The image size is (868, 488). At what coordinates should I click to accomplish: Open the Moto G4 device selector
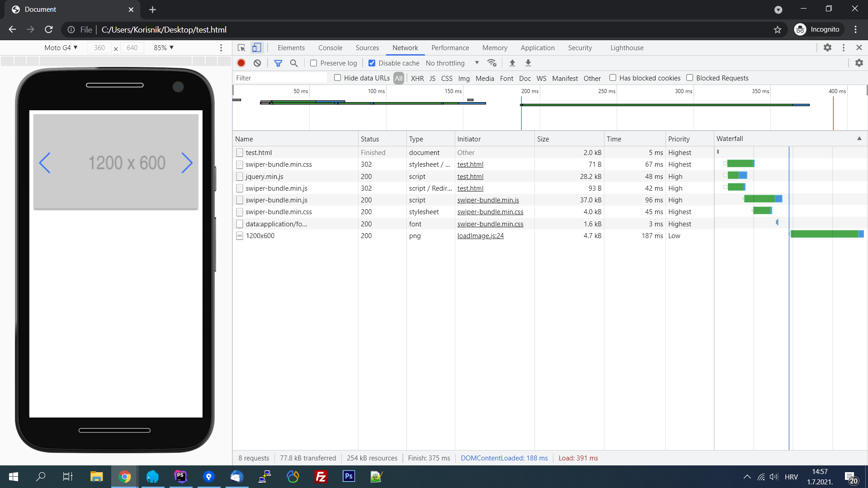[x=60, y=47]
